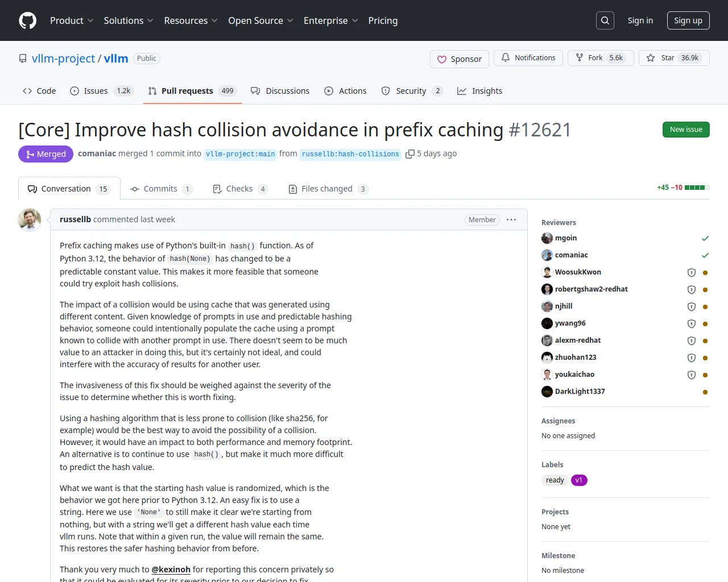Expand the Resources dropdown
728x582 pixels.
[x=191, y=20]
